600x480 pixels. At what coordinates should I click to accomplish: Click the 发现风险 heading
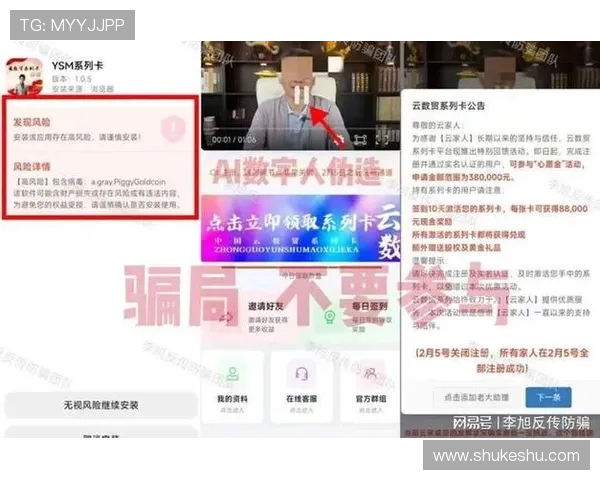point(32,122)
